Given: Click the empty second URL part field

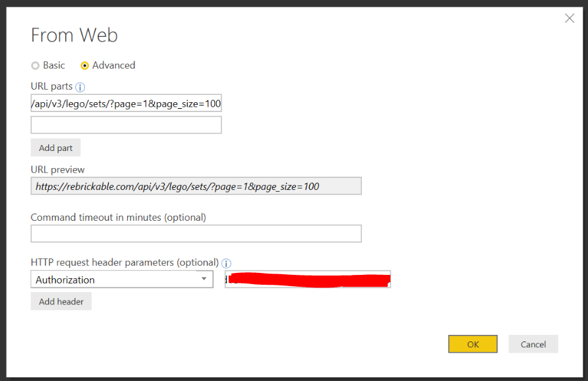Looking at the screenshot, I should (x=125, y=125).
